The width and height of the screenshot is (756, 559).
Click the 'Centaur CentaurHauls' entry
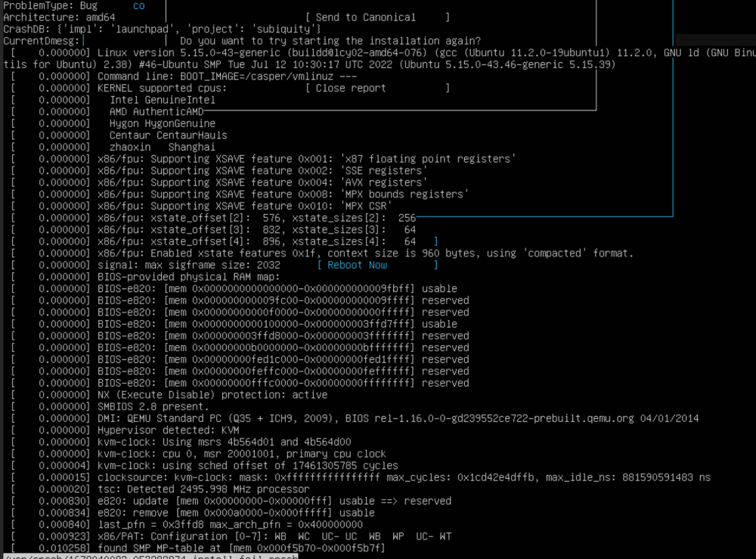[x=169, y=135]
